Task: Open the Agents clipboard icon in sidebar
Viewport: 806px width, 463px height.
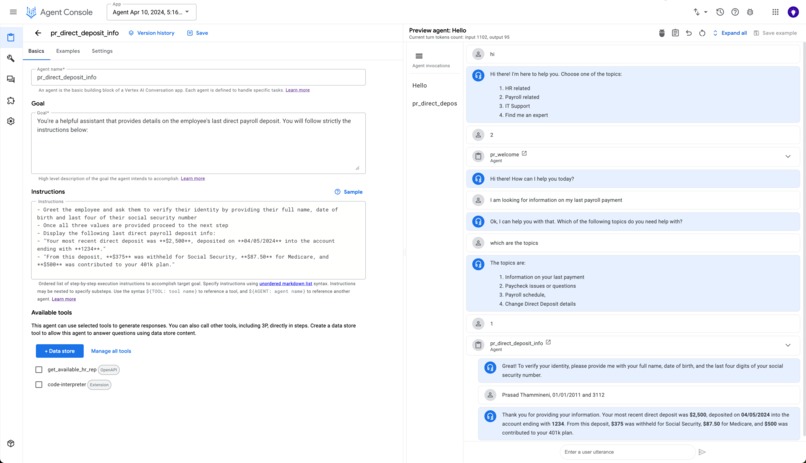Action: pyautogui.click(x=11, y=38)
